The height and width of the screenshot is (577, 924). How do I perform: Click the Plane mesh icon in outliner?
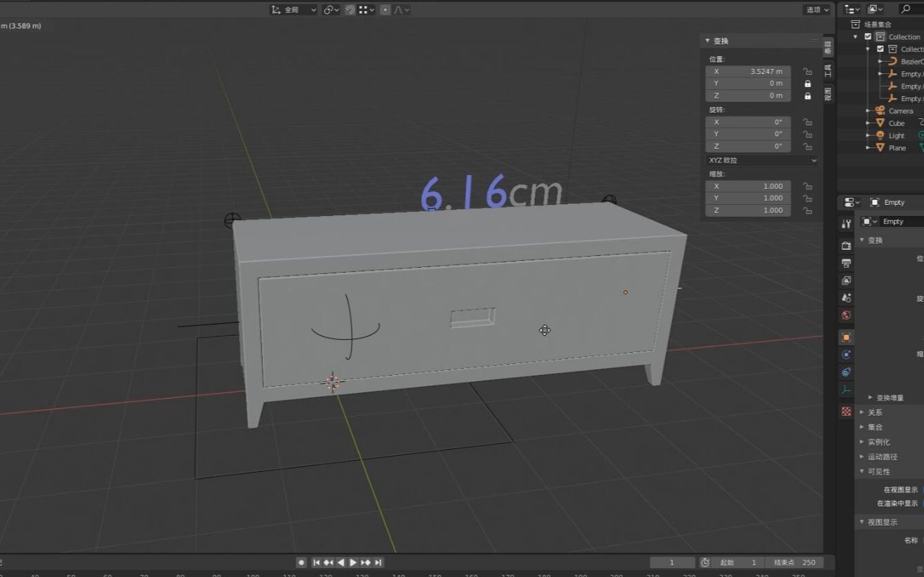click(x=880, y=148)
